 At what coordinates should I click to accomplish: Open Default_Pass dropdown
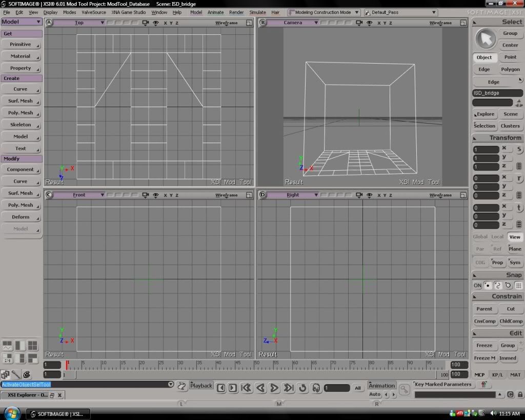pos(401,12)
